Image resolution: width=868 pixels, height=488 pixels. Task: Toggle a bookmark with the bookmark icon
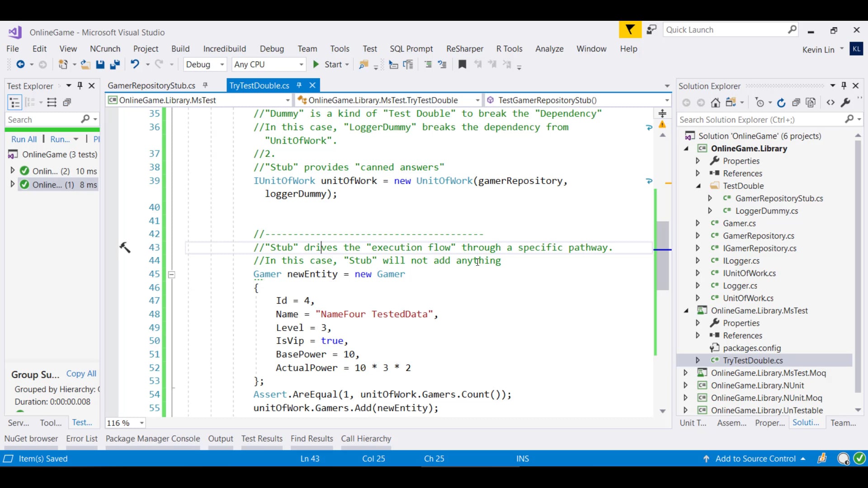coord(462,65)
